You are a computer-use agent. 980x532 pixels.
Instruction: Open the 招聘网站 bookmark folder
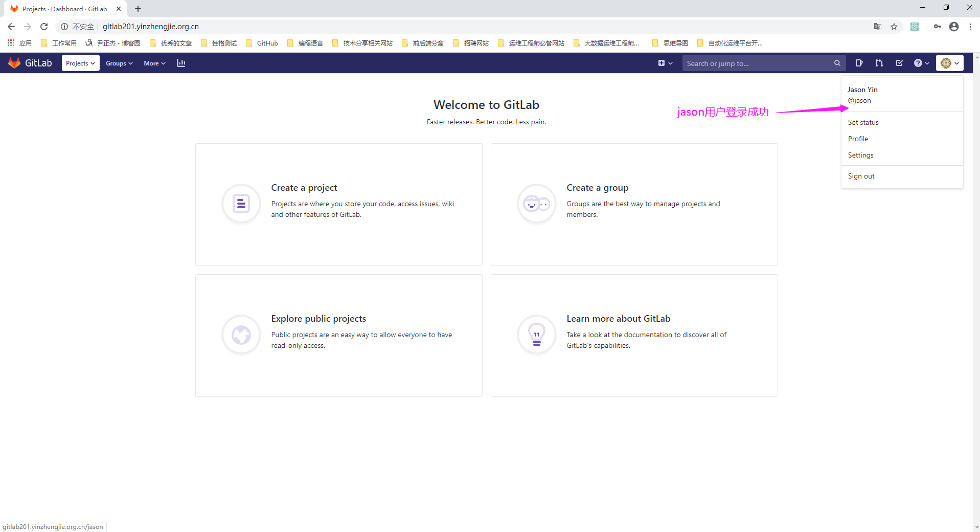tap(471, 43)
